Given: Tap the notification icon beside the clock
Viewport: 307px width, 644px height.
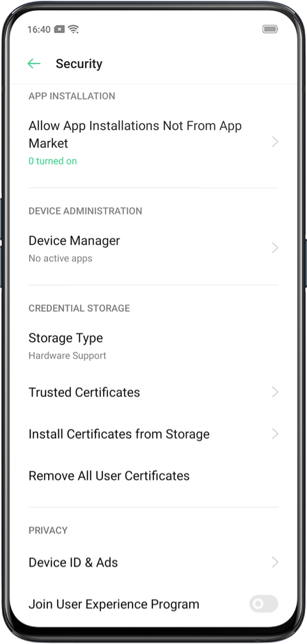Looking at the screenshot, I should 59,29.
